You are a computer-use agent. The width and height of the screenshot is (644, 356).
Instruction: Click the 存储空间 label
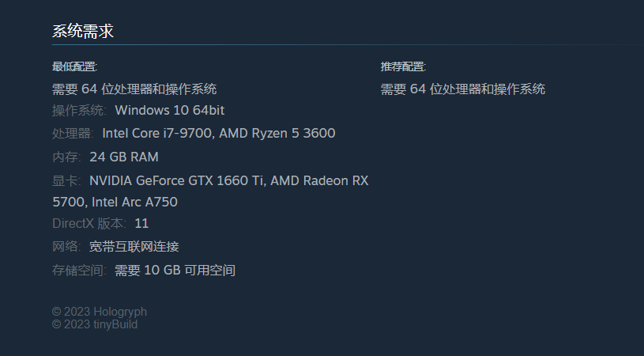(x=79, y=271)
